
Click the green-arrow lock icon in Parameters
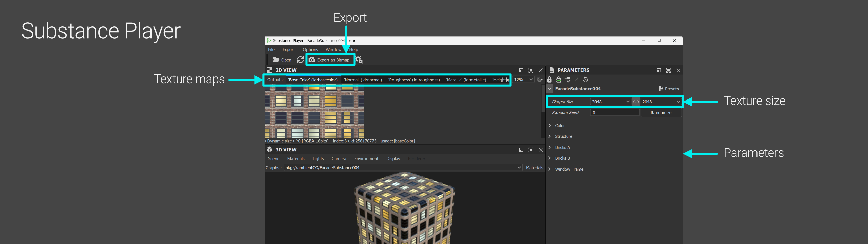pyautogui.click(x=558, y=80)
